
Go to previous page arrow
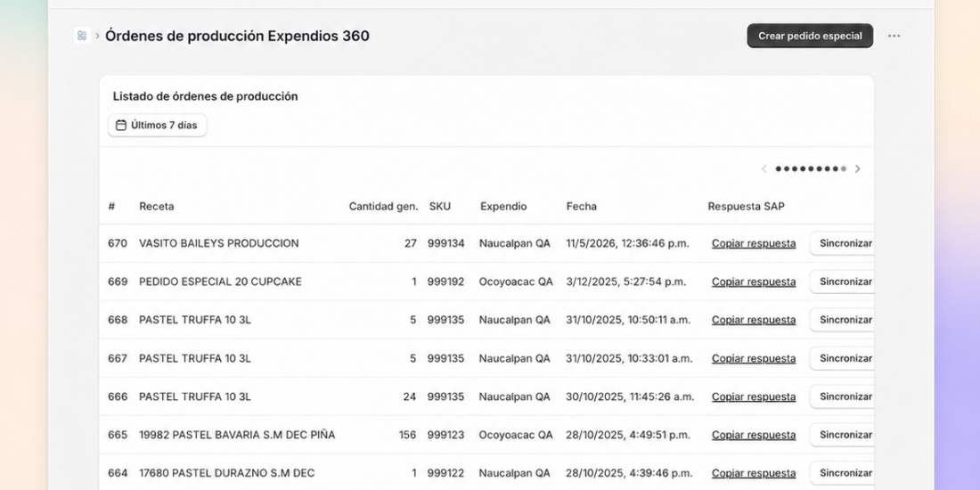click(764, 168)
